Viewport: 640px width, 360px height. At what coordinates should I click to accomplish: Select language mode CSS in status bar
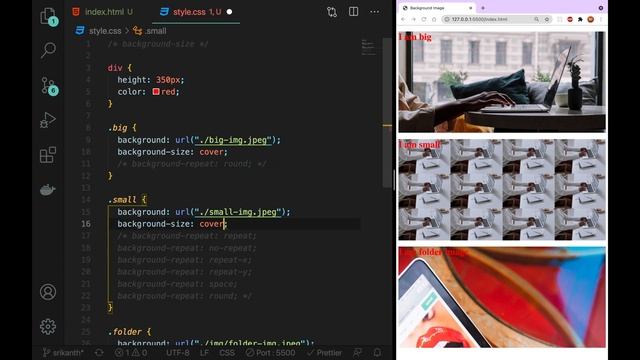[x=227, y=353]
